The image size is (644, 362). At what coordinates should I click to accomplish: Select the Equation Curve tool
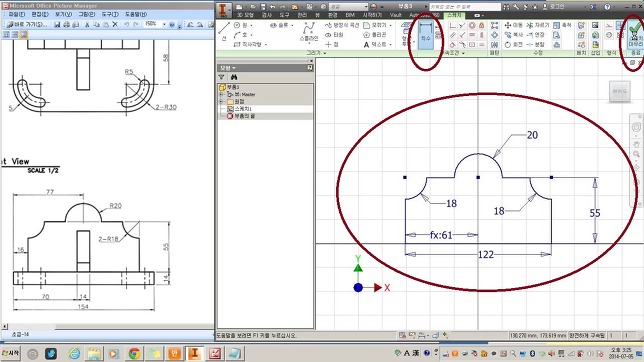pyautogui.click(x=342, y=25)
